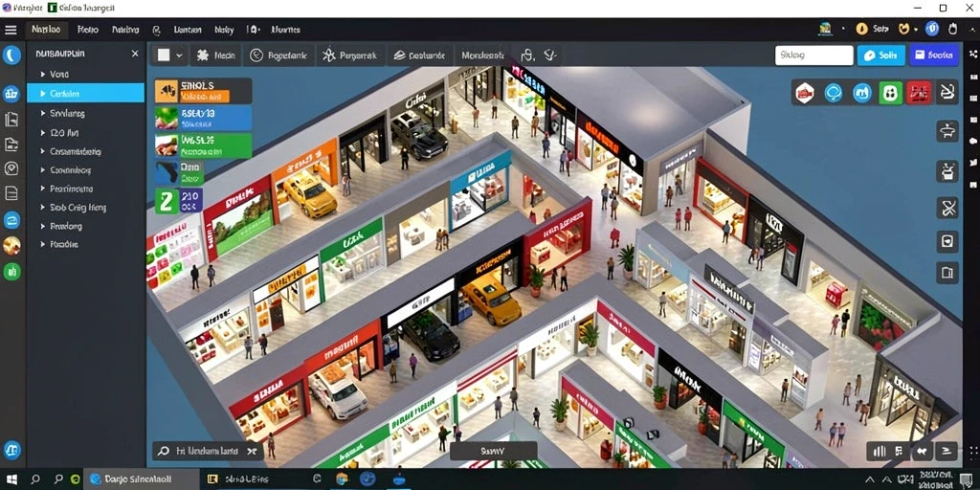Screen dimensions: 980x490
Task: Click the gold coin icon in the top bar
Action: click(862, 29)
